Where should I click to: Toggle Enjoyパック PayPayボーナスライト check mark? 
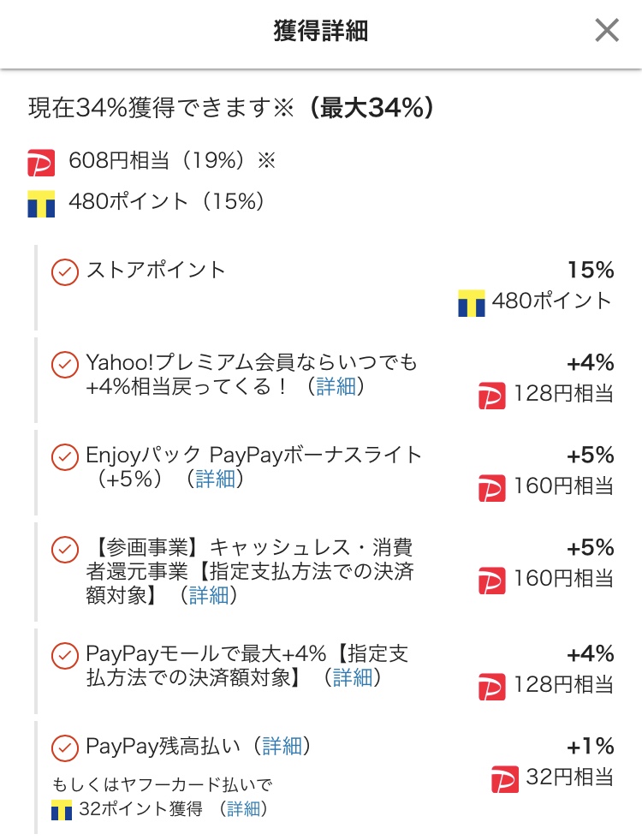pyautogui.click(x=65, y=457)
